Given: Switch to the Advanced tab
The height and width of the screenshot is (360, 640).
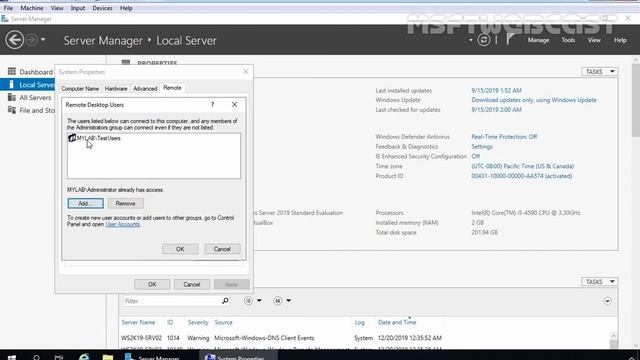Looking at the screenshot, I should pos(145,89).
